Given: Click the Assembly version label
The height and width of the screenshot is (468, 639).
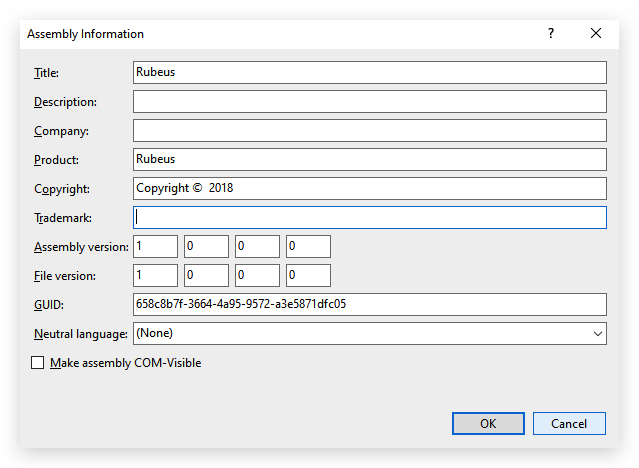Looking at the screenshot, I should [x=81, y=247].
